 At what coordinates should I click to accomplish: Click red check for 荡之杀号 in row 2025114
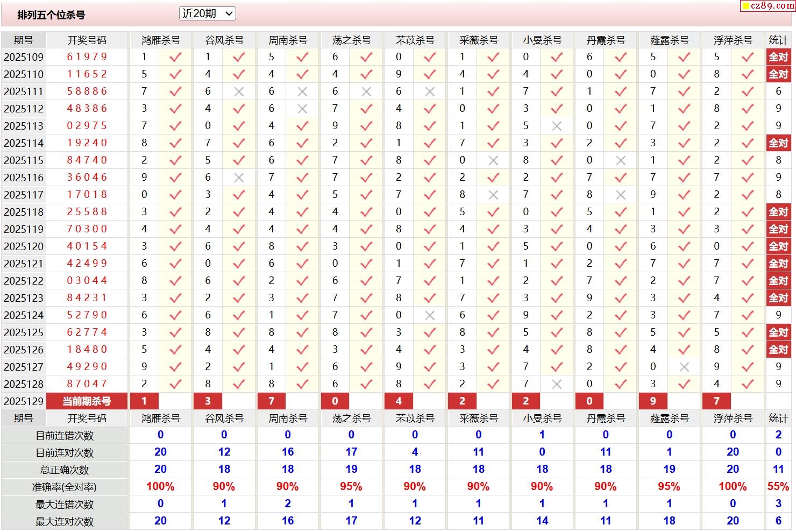click(366, 143)
